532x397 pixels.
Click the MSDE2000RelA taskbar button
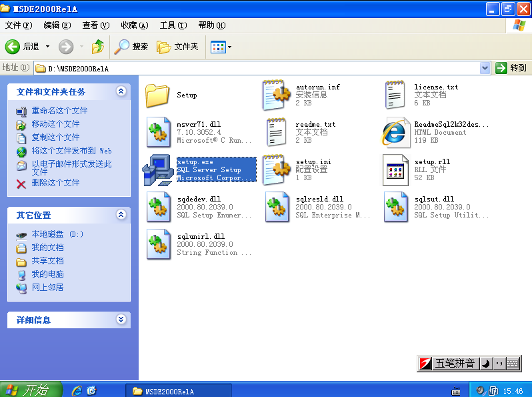179,391
